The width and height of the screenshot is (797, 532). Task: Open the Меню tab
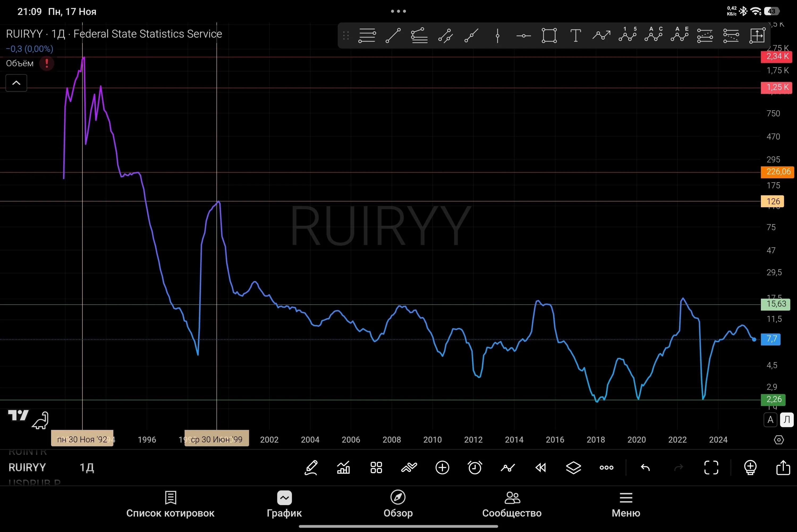tap(626, 504)
